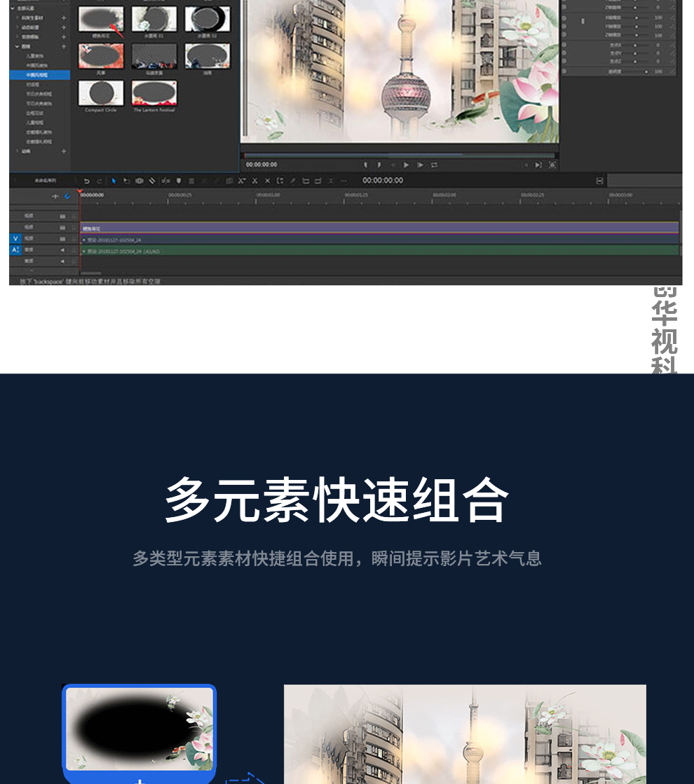Select the Compact Circle frame thumbnail
Screen dimensions: 694x784
(101, 92)
